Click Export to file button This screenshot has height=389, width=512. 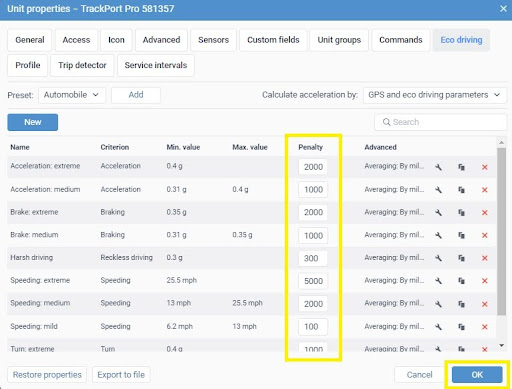tap(121, 375)
